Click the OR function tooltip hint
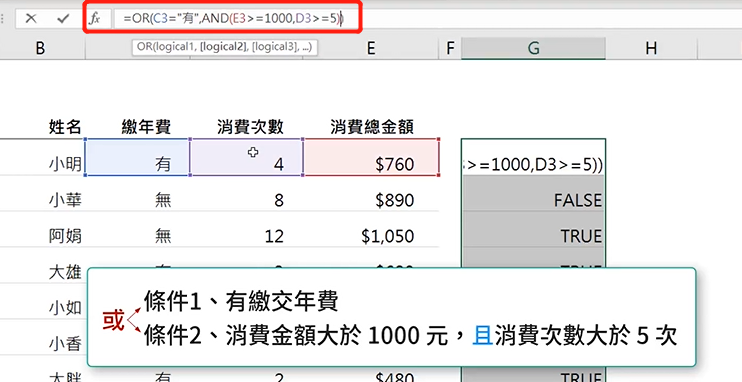Screen dimensions: 742x382 coord(225,47)
